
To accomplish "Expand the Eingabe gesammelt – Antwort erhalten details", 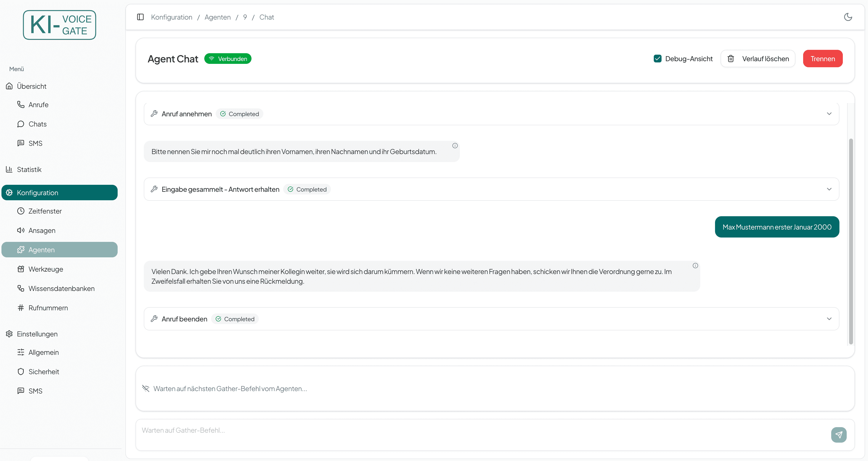I will tap(829, 189).
